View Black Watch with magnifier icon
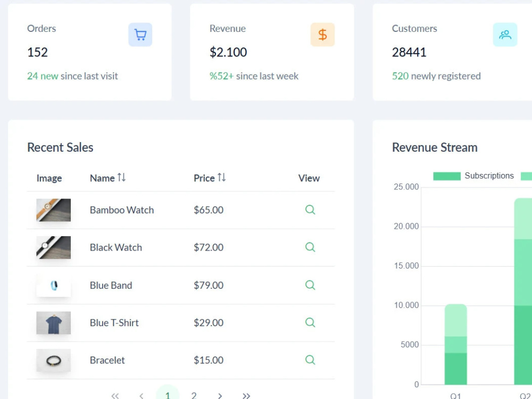This screenshot has height=399, width=532. (310, 247)
